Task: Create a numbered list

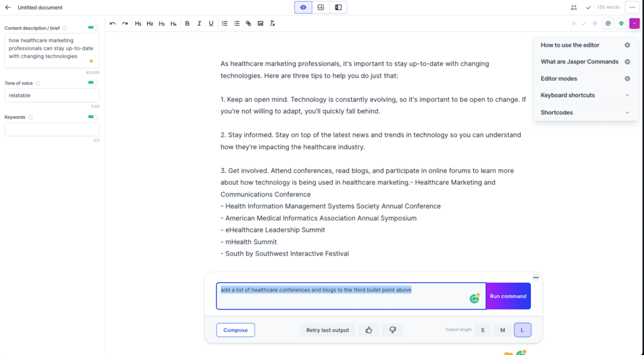Action: click(225, 24)
